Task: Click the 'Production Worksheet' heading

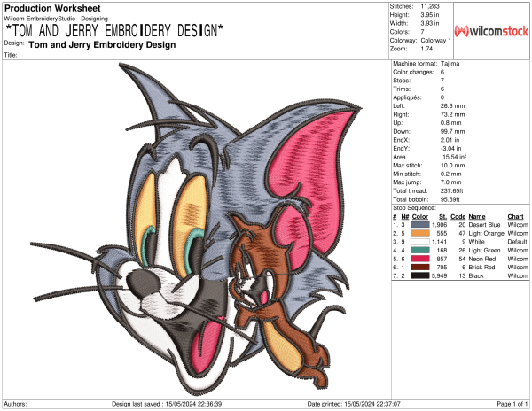Action: [52, 8]
